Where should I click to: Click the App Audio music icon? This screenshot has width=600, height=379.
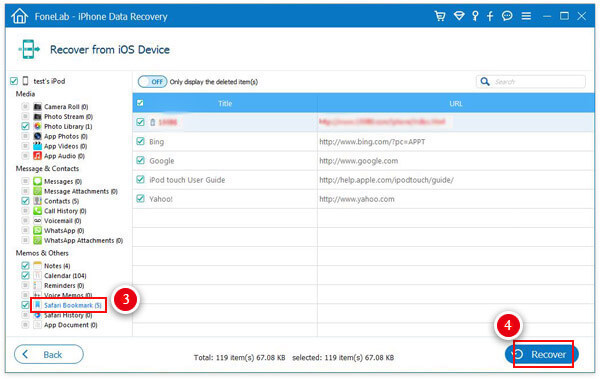[38, 156]
